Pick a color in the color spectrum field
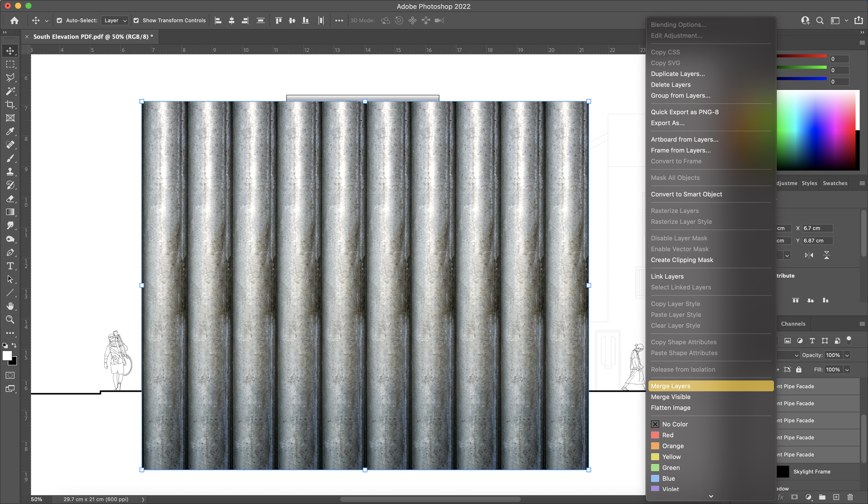Screen dimensions: 868x504 [816, 130]
